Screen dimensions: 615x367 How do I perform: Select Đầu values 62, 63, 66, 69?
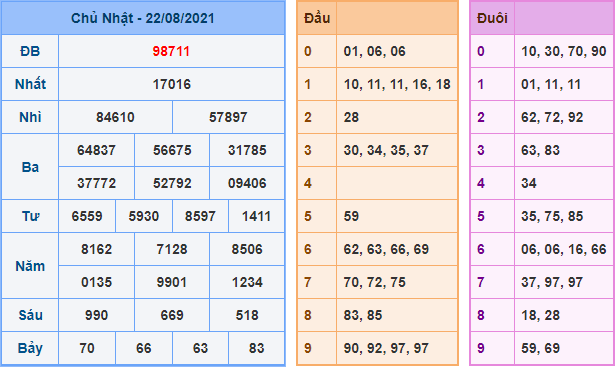pyautogui.click(x=386, y=249)
